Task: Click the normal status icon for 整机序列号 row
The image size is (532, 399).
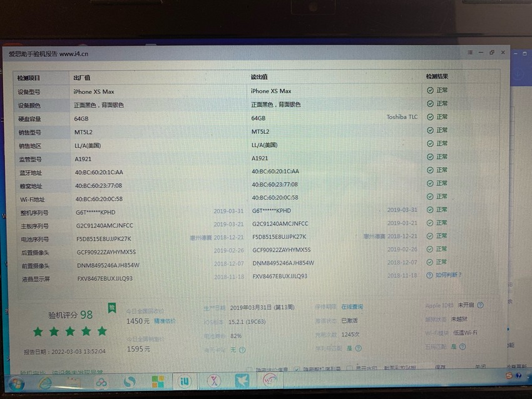Action: [430, 210]
